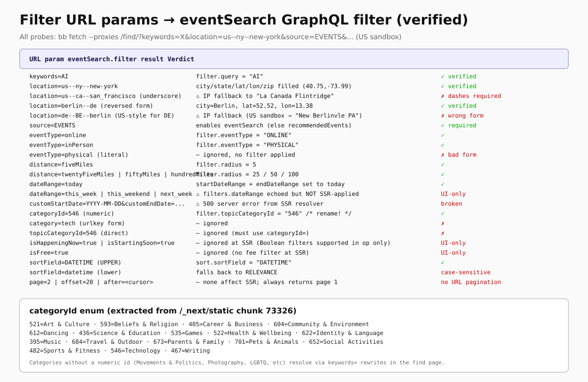Select the 'distance=fiveMiles' param cell

61,165
